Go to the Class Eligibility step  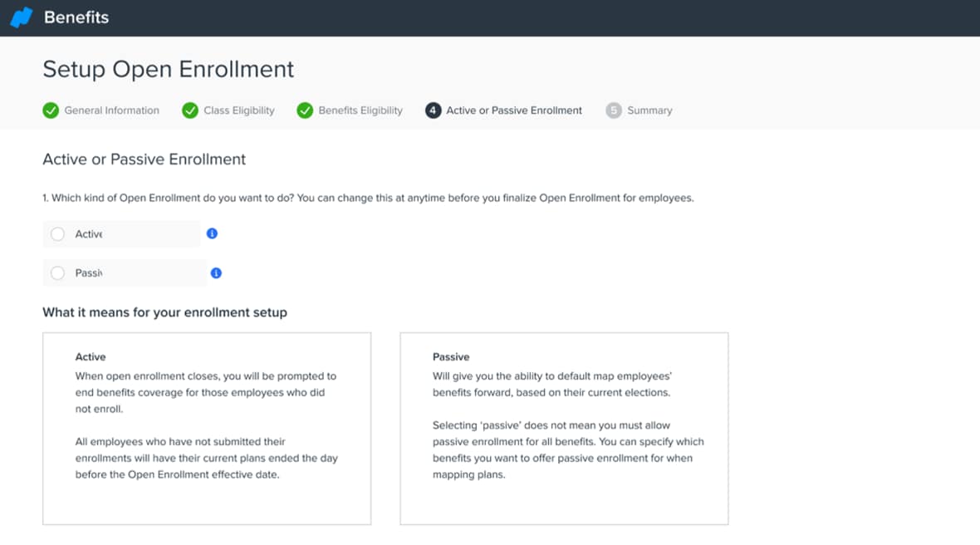pos(238,110)
